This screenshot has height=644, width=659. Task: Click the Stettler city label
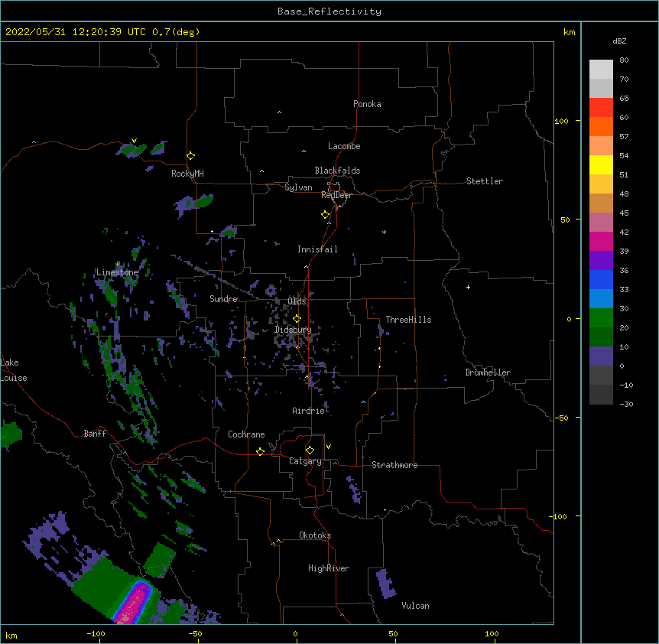click(485, 181)
